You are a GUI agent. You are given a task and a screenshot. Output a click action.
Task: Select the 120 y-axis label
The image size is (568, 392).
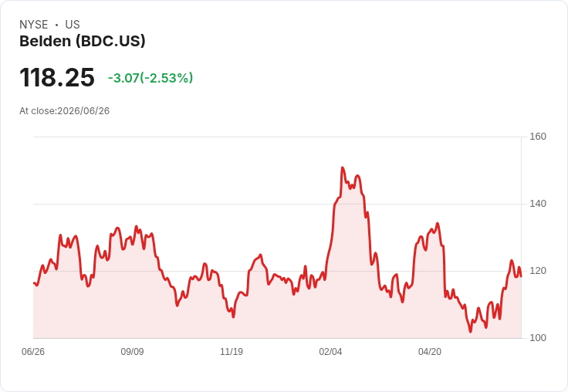[538, 271]
